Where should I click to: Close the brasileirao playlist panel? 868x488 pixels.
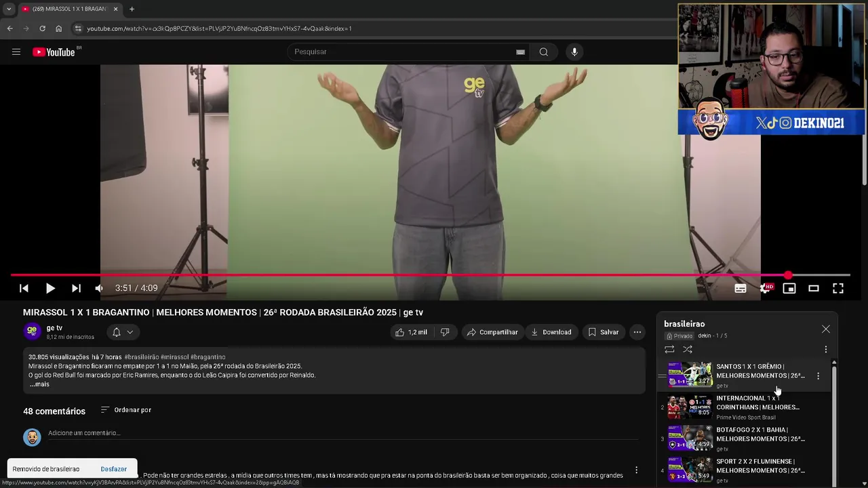pos(825,329)
